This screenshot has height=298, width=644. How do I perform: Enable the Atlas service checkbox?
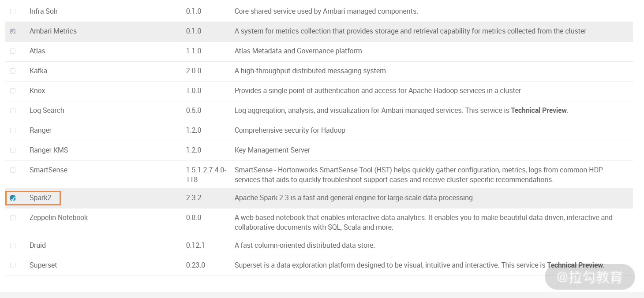[13, 51]
